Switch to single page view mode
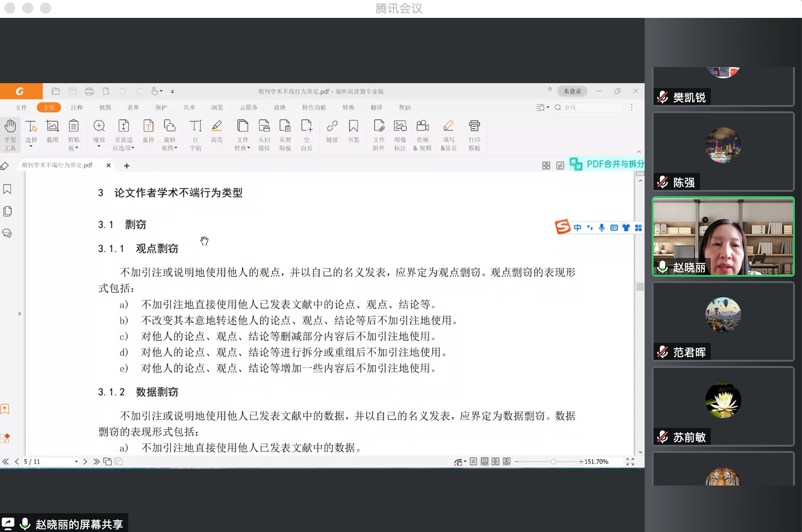802x532 pixels. pos(473,461)
